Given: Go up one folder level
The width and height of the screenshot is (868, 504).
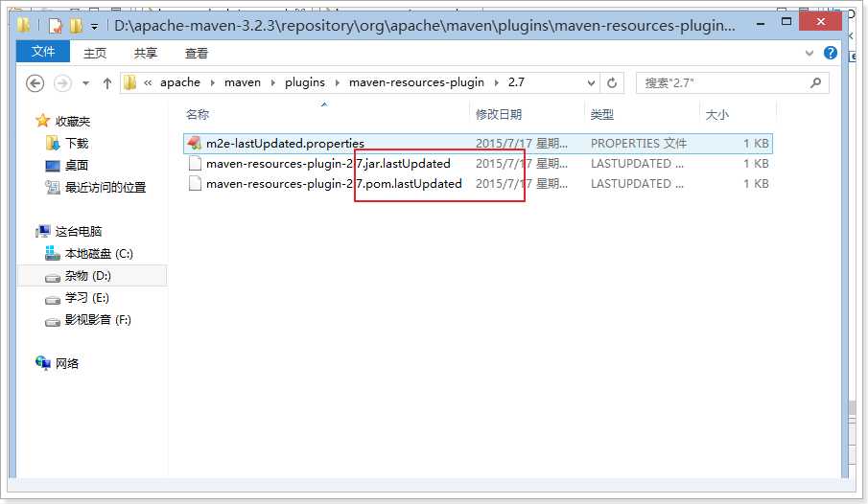Looking at the screenshot, I should (106, 83).
